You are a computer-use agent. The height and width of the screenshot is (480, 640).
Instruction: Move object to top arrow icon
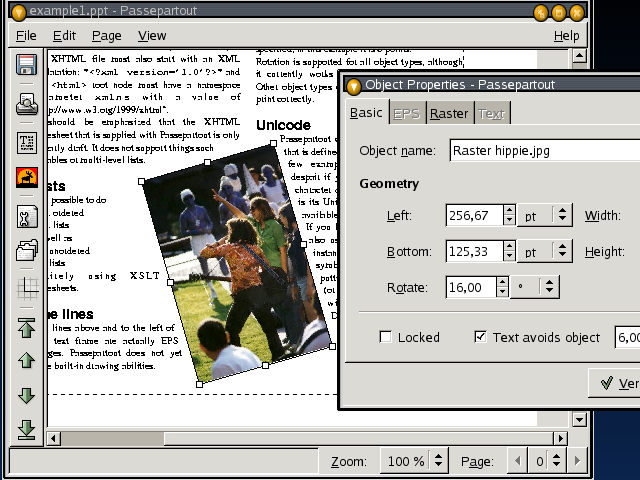coord(27,327)
